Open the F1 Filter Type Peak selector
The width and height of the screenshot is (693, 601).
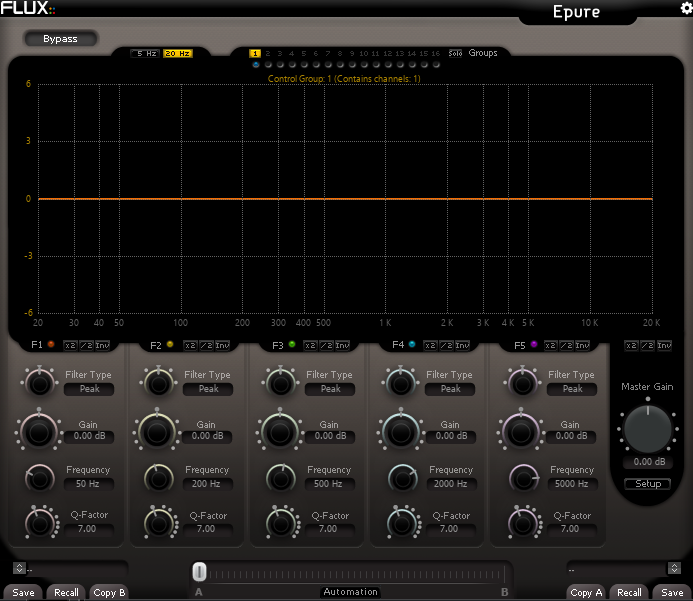click(89, 389)
